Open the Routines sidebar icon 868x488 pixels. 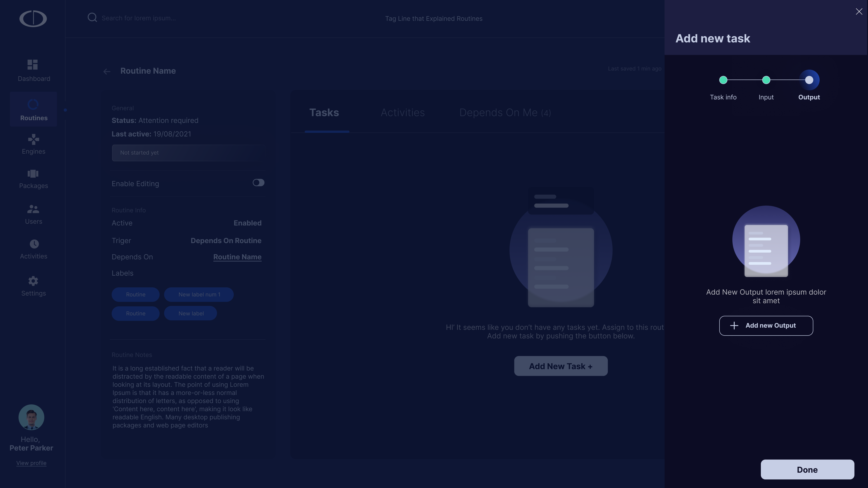pos(33,104)
